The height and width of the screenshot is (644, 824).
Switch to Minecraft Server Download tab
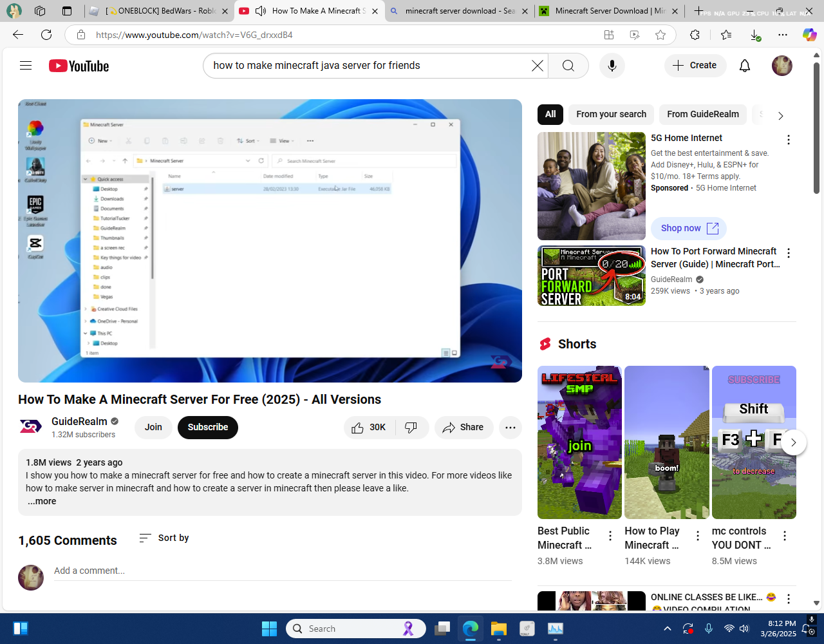click(608, 11)
